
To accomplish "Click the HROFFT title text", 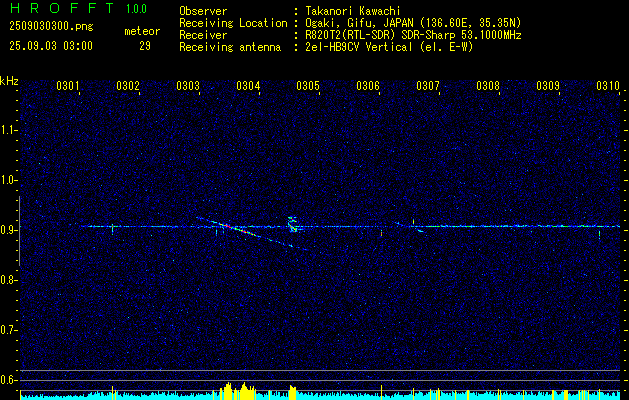I will pyautogui.click(x=62, y=8).
